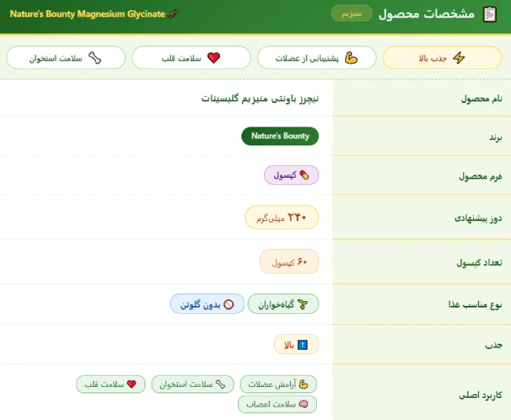The image size is (511, 420).
Task: Click the نوع مناسب غذا row label
Action: pyautogui.click(x=475, y=305)
